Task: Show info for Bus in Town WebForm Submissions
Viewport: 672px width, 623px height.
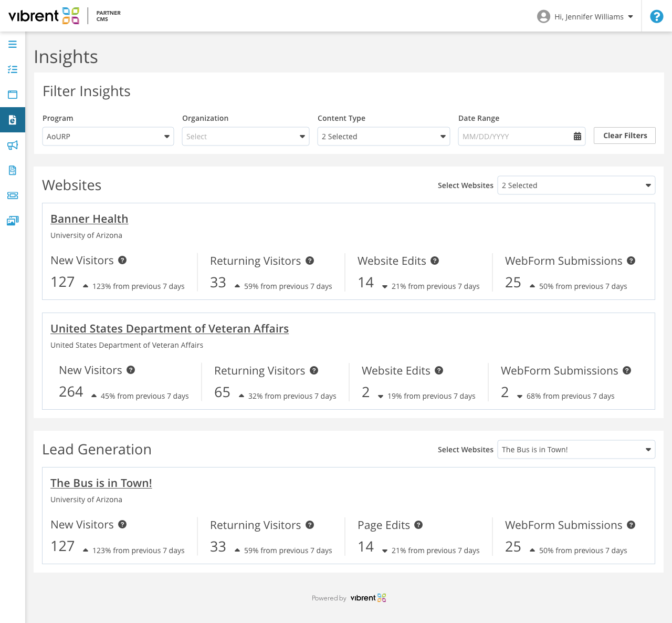Action: coord(631,525)
